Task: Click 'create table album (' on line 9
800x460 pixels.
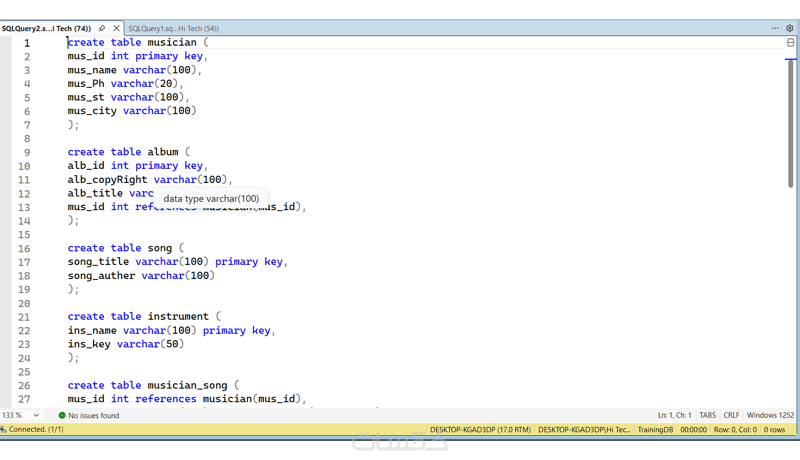Action: coord(129,152)
